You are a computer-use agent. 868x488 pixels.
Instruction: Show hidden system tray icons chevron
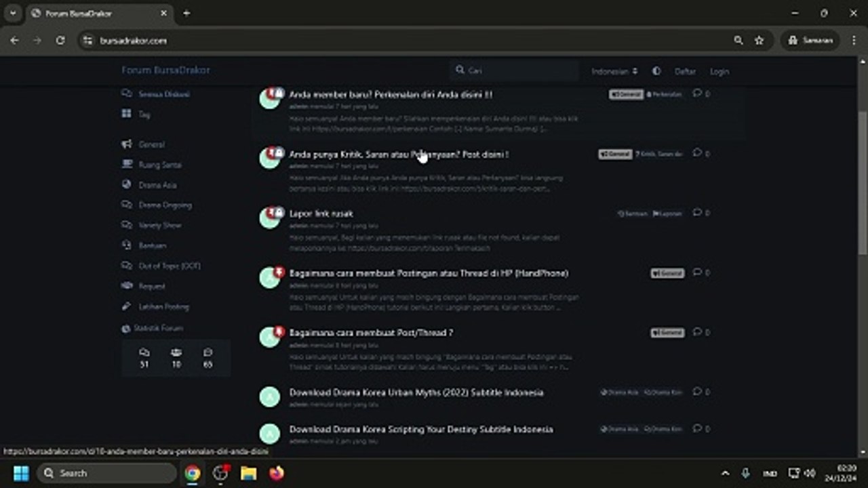[725, 473]
